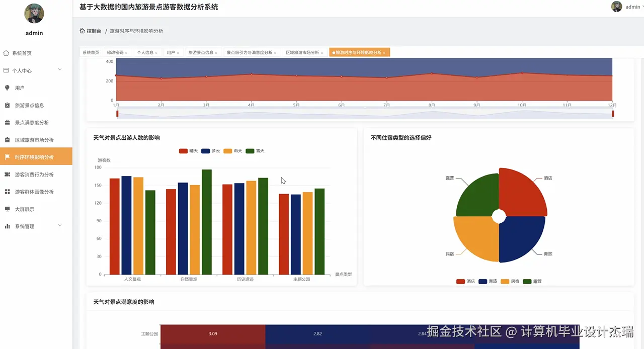Click the 区域旅游市场分析 clipboard icon

click(7, 140)
